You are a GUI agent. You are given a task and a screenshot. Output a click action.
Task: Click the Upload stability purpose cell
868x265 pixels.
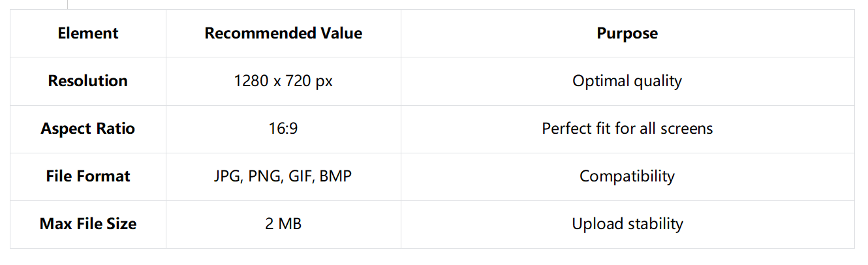627,224
